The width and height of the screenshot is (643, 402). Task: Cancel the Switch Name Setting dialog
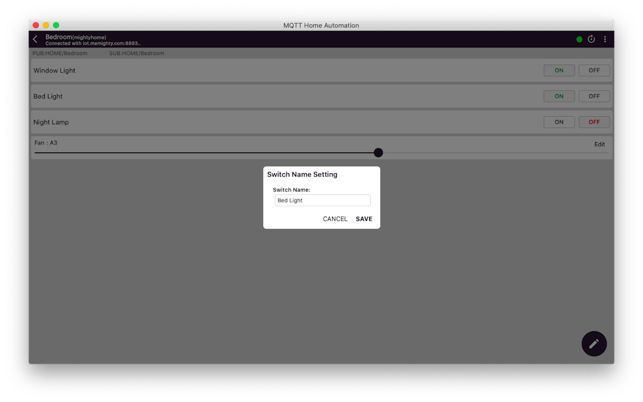point(335,219)
